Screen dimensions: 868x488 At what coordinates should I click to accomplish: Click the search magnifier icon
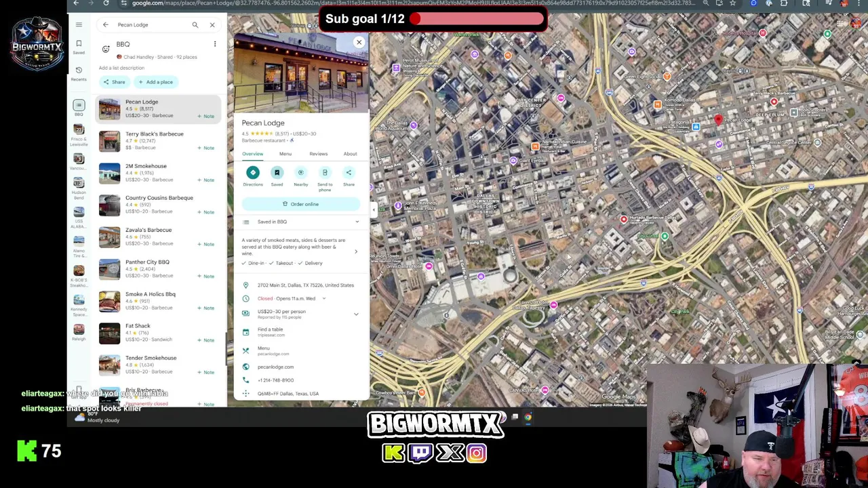tap(195, 25)
